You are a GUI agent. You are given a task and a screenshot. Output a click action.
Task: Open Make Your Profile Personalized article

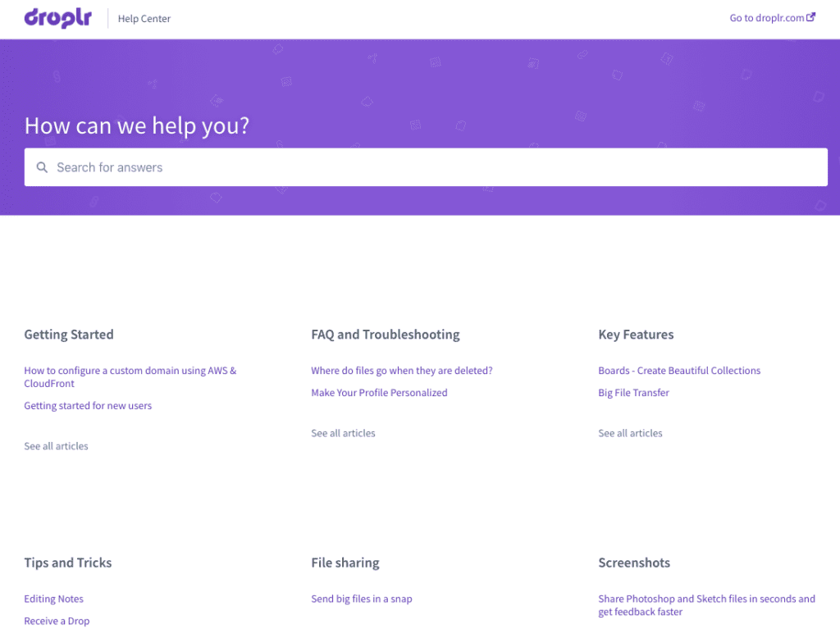379,392
